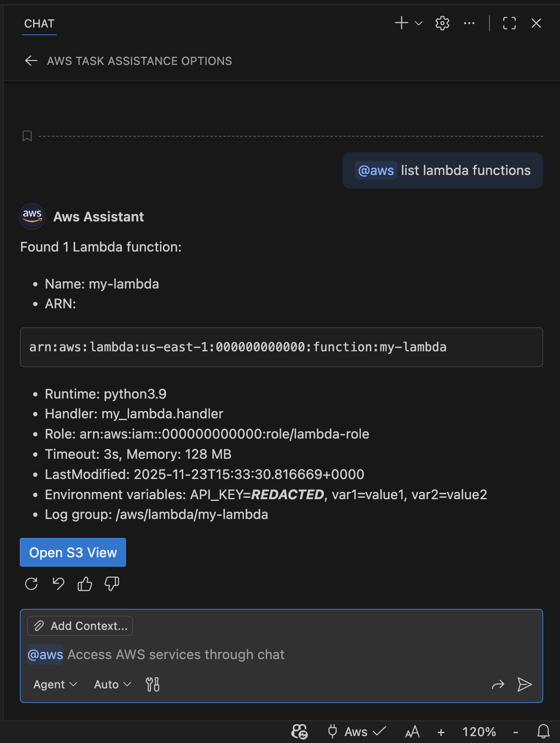Viewport: 560px width, 743px height.
Task: Click the @aws list lambda functions message
Action: [443, 170]
